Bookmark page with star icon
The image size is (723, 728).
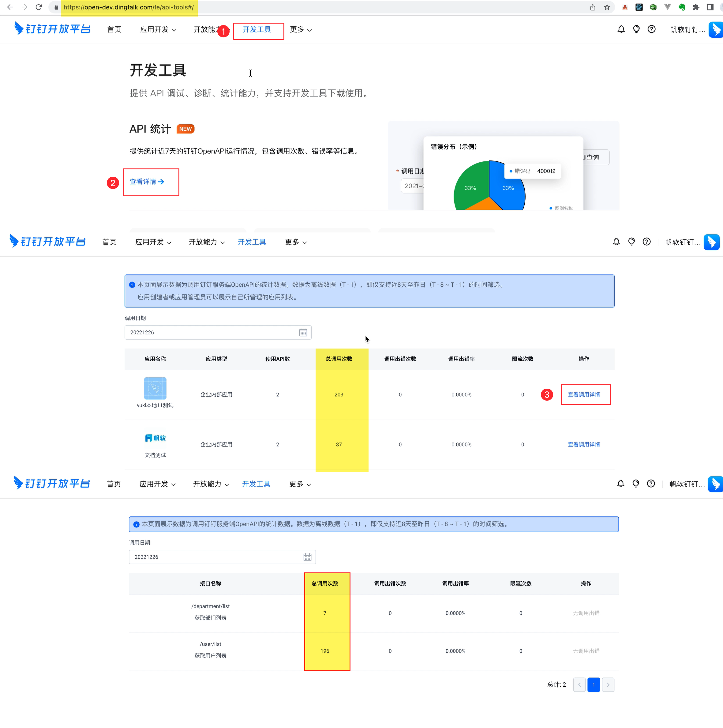point(607,7)
